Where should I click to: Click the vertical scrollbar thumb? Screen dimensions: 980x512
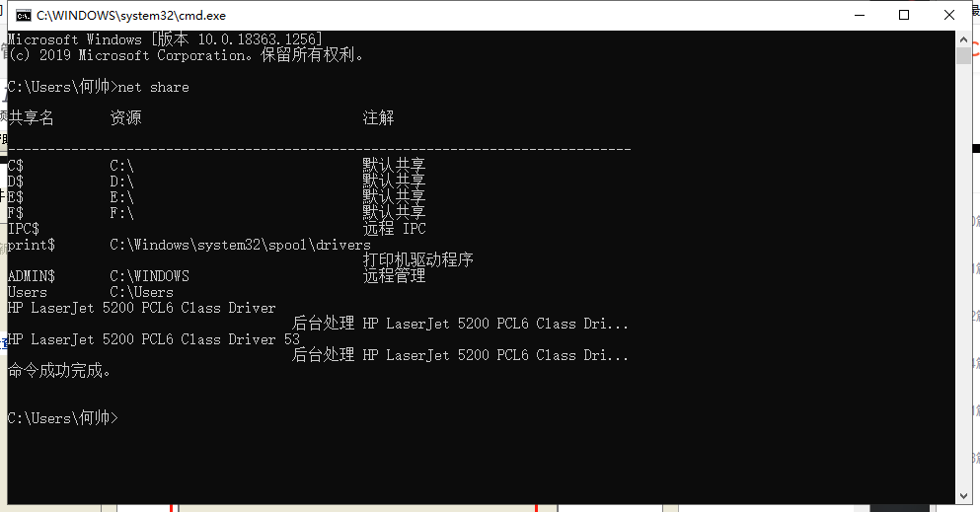[x=963, y=55]
